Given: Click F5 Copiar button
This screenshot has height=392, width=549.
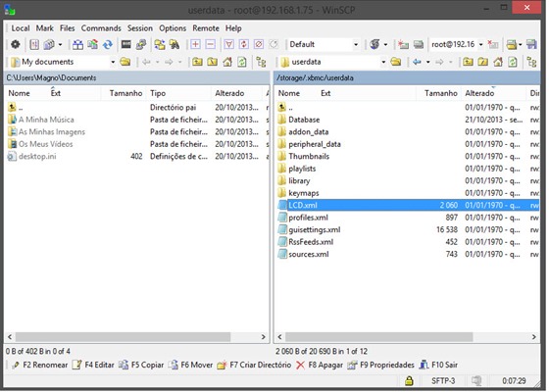Looking at the screenshot, I should pyautogui.click(x=141, y=365).
